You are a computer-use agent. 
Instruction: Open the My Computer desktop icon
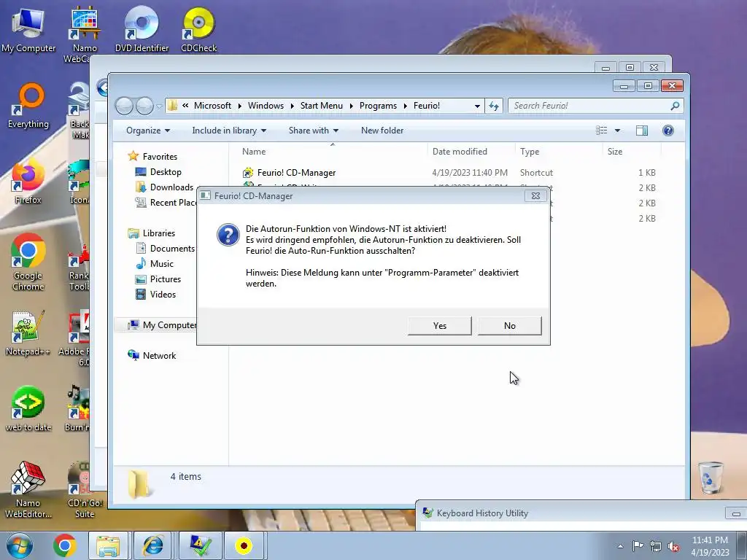(x=28, y=30)
